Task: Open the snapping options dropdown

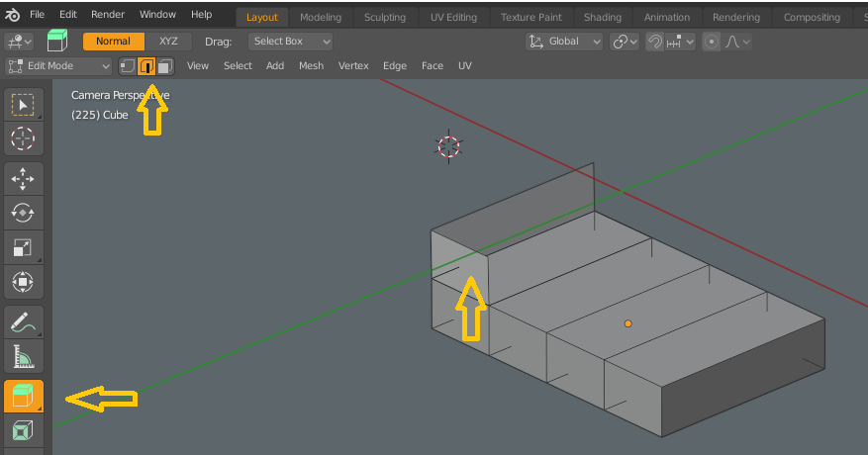Action: point(680,42)
